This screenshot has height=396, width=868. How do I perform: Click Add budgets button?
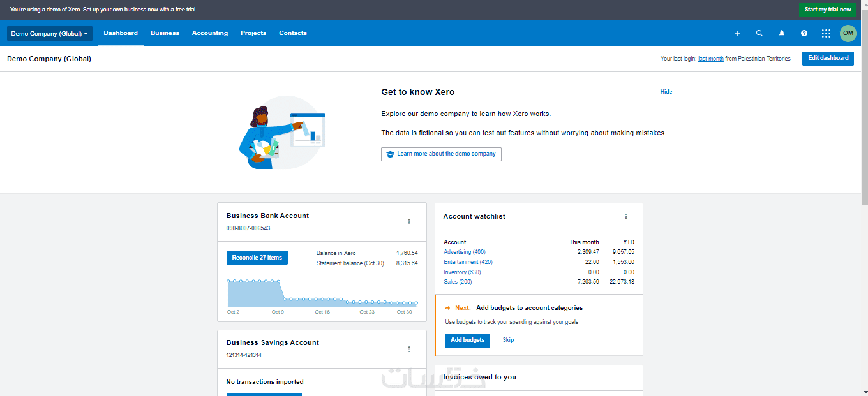click(x=467, y=341)
